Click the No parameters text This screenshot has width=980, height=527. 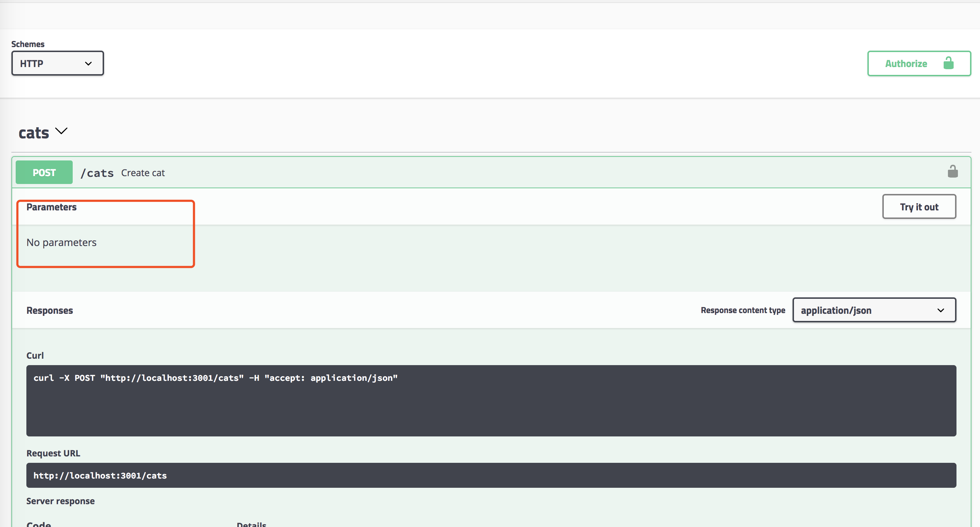61,242
